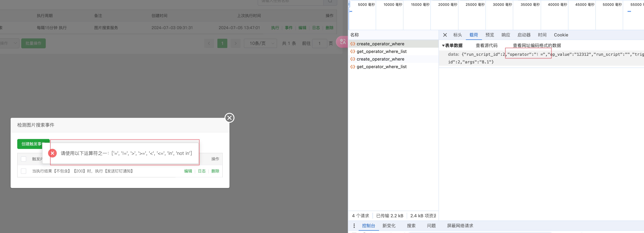Click JSON icon of second get_operator_where_list request
The width and height of the screenshot is (644, 233).
pos(353,67)
